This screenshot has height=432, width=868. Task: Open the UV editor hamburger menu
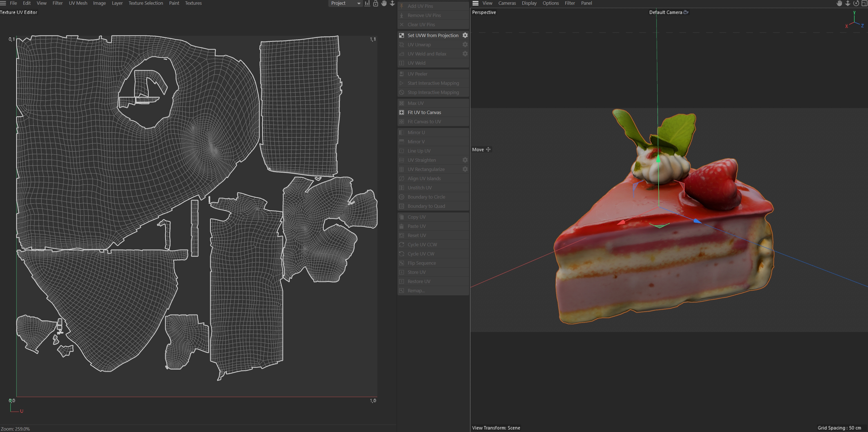point(3,3)
